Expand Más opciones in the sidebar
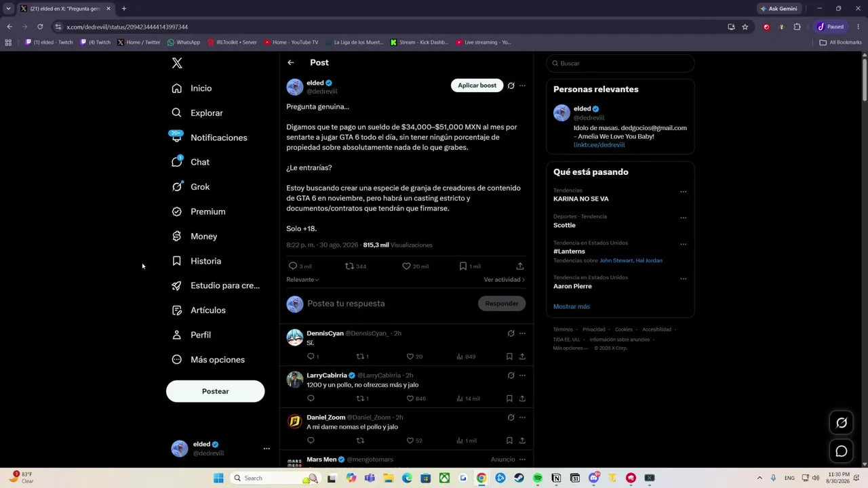This screenshot has width=868, height=488. [x=208, y=360]
